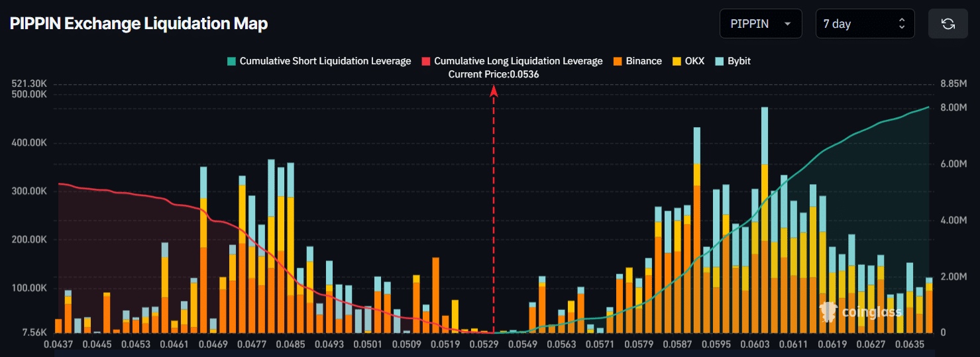Click the PIPPIN dropdown caret arrow
This screenshot has width=980, height=357.
coord(787,24)
